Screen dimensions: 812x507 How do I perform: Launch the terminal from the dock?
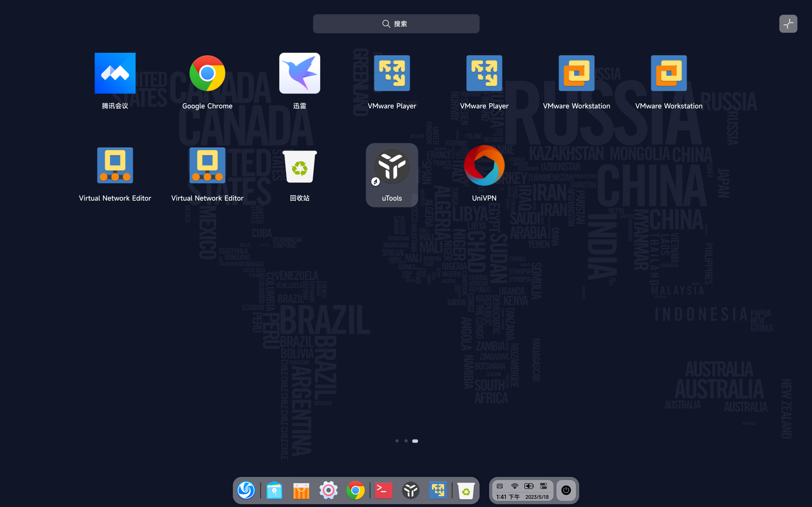pyautogui.click(x=383, y=490)
